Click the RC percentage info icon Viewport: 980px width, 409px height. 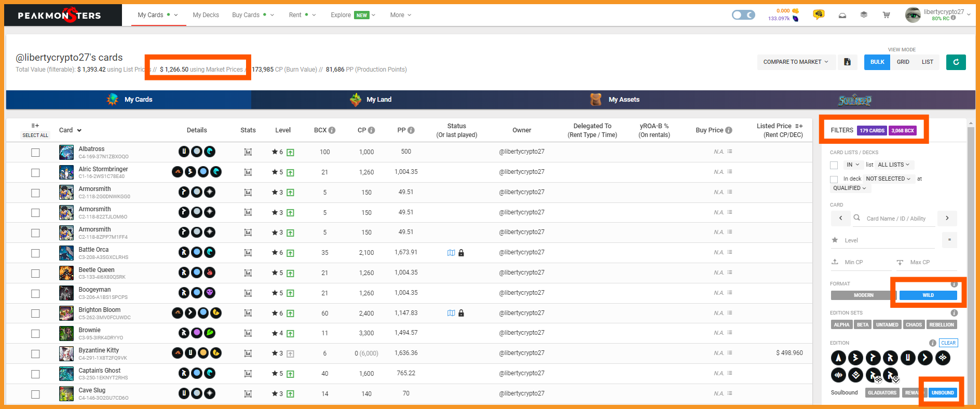954,18
